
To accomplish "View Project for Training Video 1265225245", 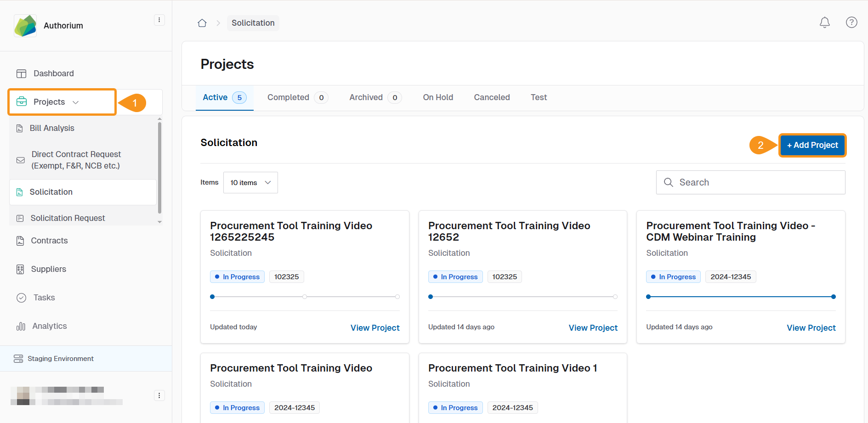I will point(374,328).
